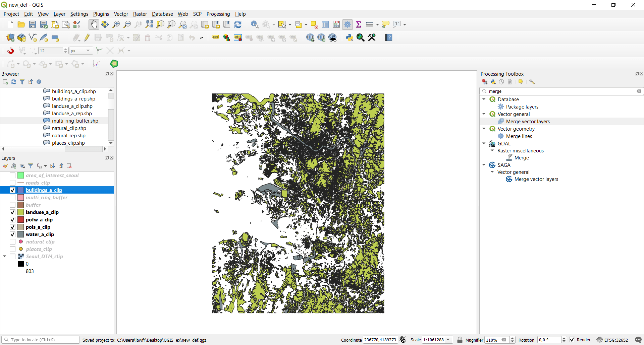
Task: Select the Pan Map tool
Action: click(x=94, y=24)
